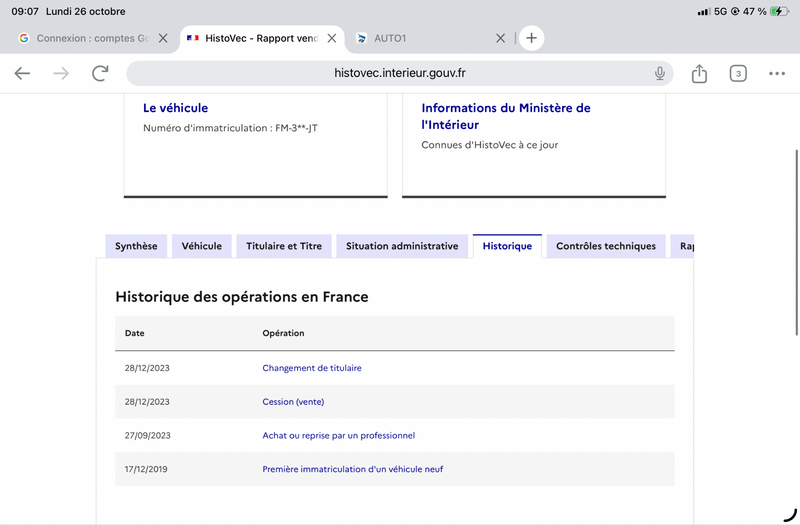Click the HistoVec French flag favicon
Image resolution: width=800 pixels, height=525 pixels.
point(192,38)
